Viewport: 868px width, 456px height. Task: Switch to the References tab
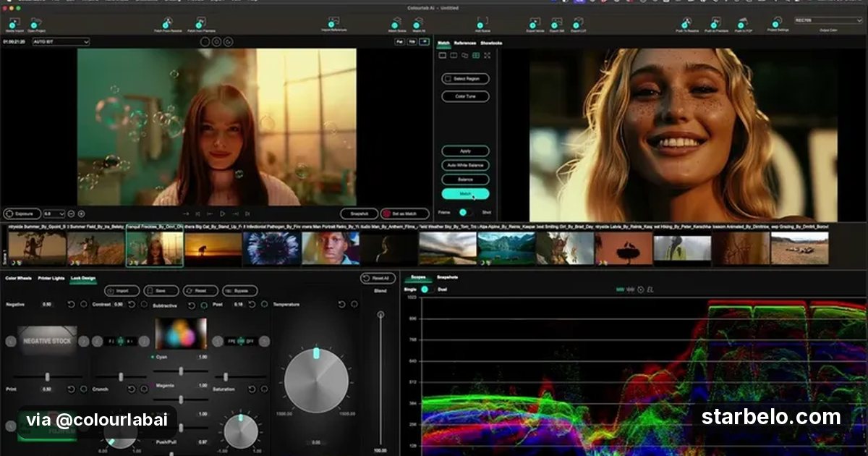click(x=464, y=43)
